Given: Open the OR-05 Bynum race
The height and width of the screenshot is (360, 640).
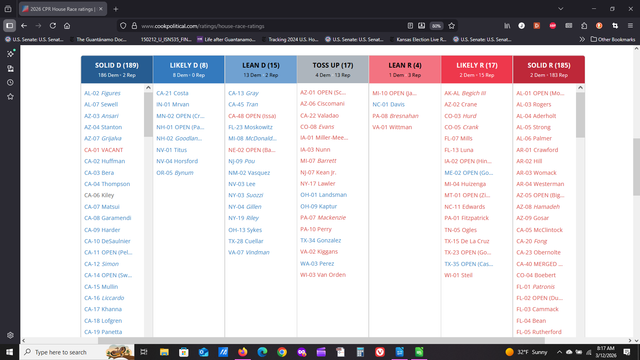Looking at the screenshot, I should pos(175,173).
